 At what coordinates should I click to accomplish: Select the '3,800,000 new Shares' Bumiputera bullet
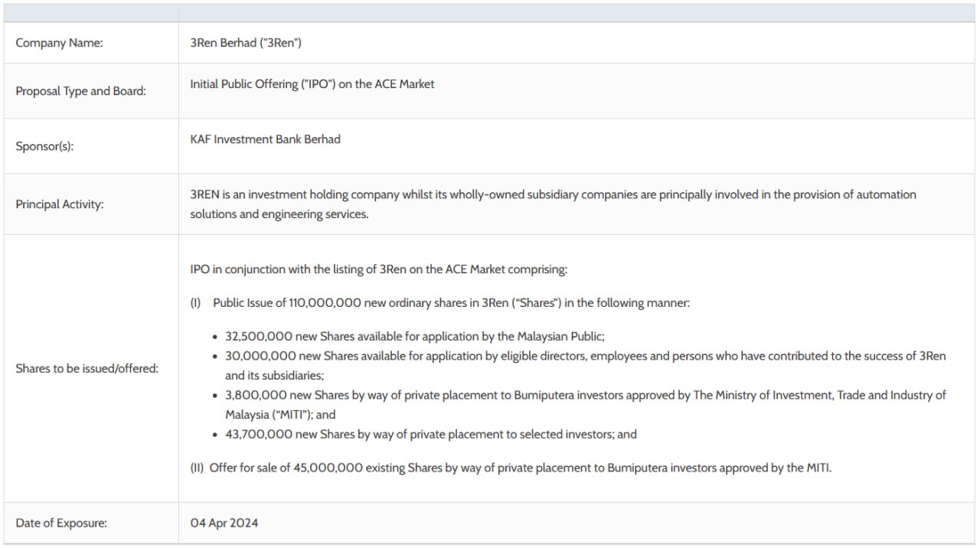tap(585, 405)
